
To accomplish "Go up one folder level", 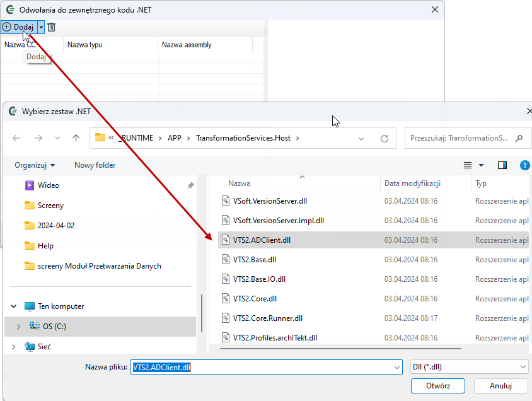I will coord(76,138).
